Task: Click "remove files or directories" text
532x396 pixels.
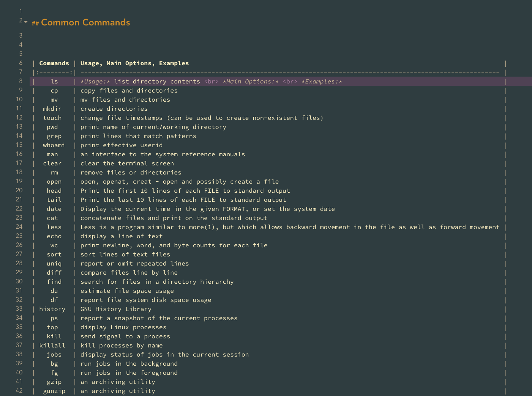Action: click(x=131, y=173)
